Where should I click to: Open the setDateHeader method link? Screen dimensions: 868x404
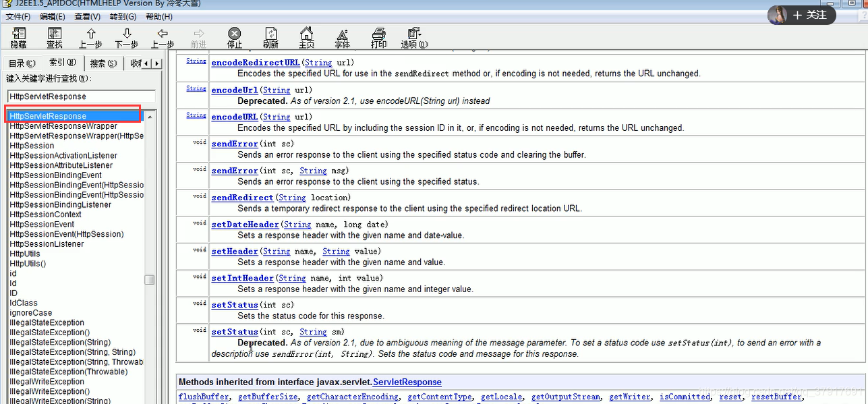(245, 225)
